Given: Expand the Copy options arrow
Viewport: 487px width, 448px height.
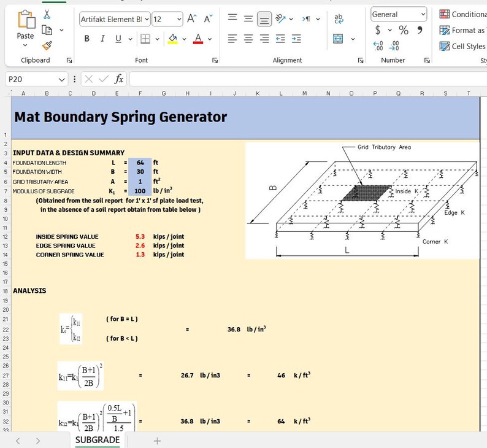Looking at the screenshot, I should click(61, 30).
